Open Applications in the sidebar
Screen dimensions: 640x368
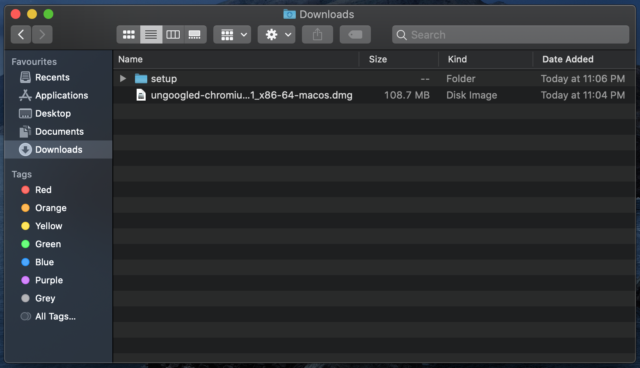pyautogui.click(x=58, y=95)
